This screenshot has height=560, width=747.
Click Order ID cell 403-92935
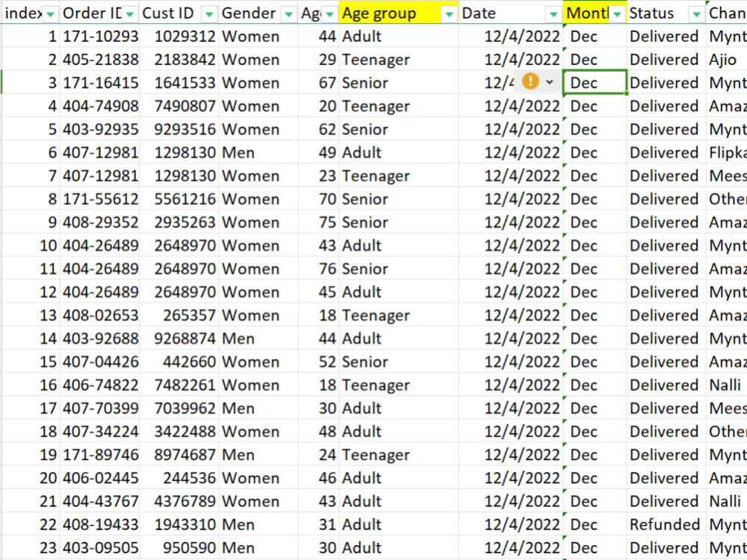click(x=99, y=129)
